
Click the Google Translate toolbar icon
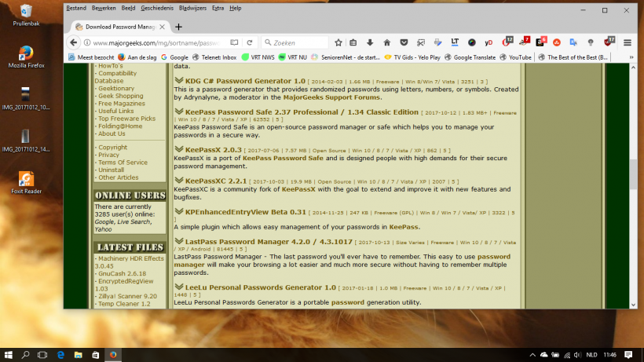coord(573,42)
